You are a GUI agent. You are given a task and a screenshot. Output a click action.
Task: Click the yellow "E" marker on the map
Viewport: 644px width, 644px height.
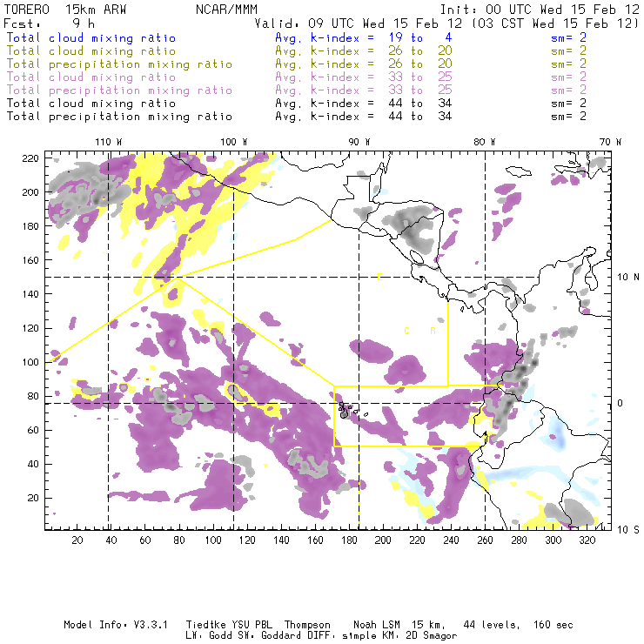coord(379,277)
